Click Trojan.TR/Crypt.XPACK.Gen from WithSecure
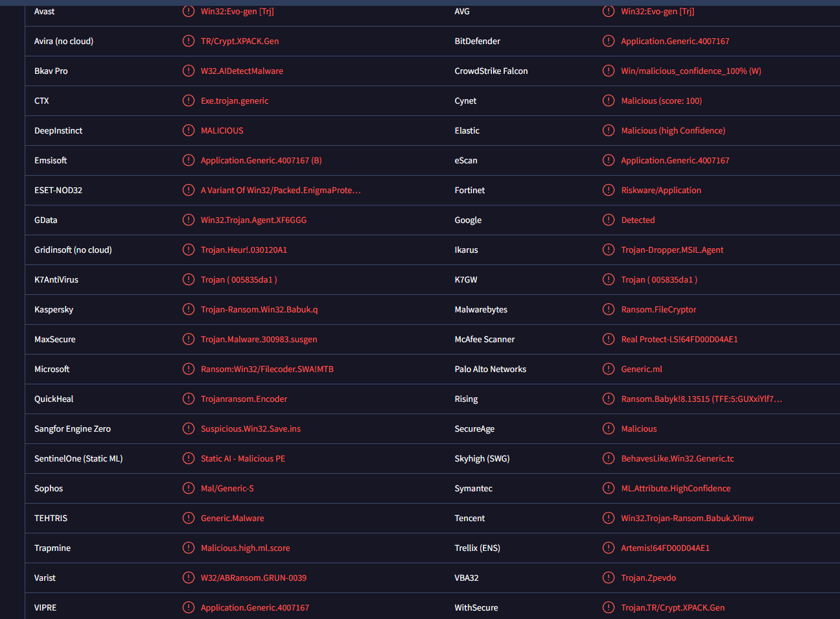This screenshot has height=619, width=840. pyautogui.click(x=673, y=607)
